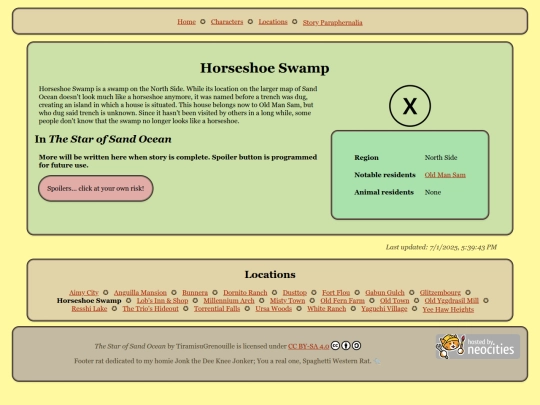Screen dimensions: 540x405
Task: Click the In The Star of Sand Ocean heading
Action: 103,139
